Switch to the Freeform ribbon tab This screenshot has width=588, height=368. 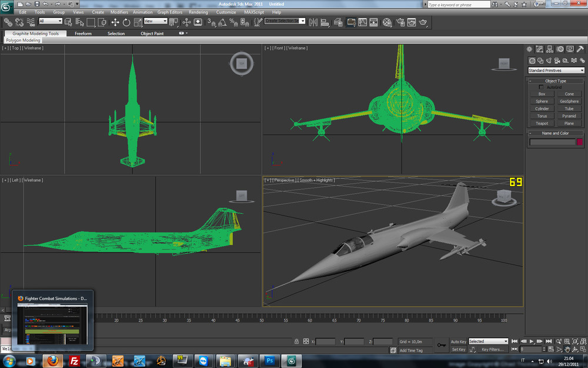[x=83, y=34]
